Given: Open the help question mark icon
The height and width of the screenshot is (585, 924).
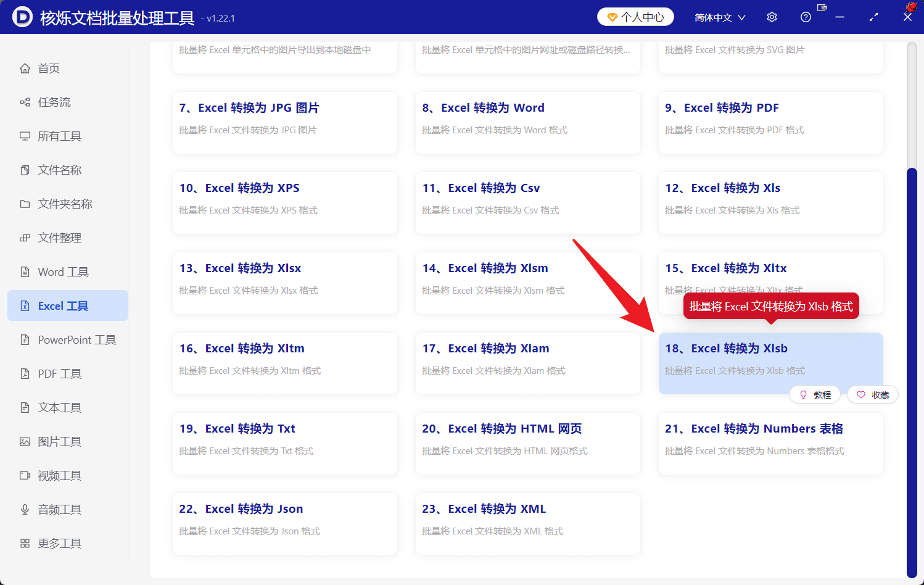Looking at the screenshot, I should coord(806,17).
